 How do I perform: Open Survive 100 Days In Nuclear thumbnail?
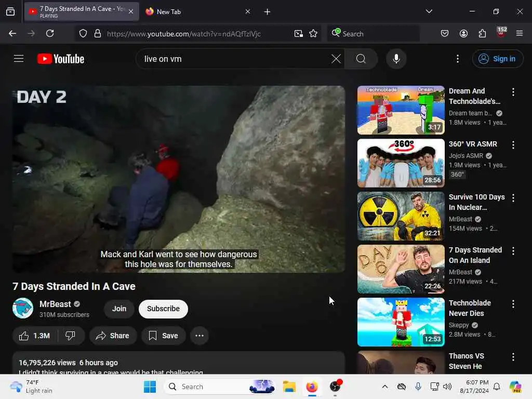click(x=401, y=216)
